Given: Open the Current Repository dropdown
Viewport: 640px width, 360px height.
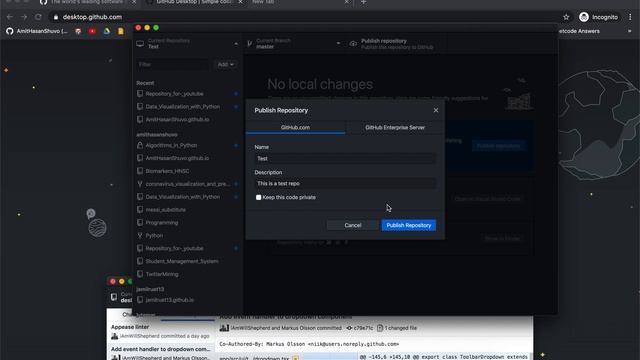Looking at the screenshot, I should click(x=188, y=44).
